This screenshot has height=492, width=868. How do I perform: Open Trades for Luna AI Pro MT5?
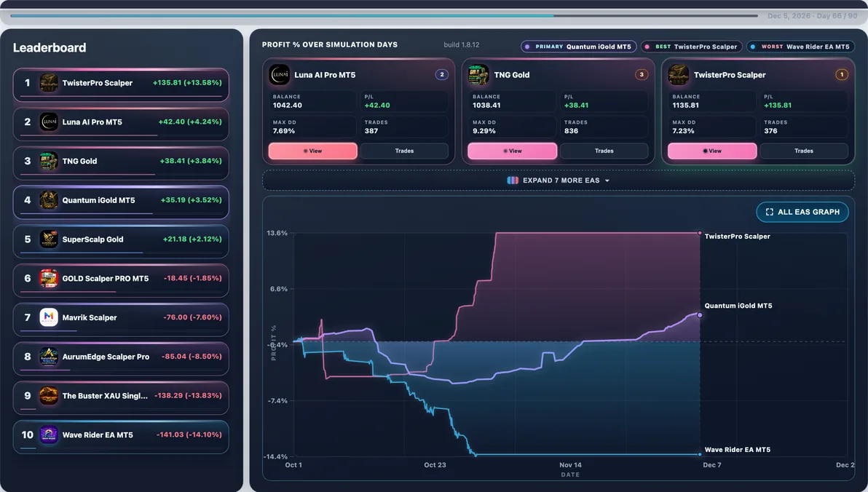[x=404, y=151]
